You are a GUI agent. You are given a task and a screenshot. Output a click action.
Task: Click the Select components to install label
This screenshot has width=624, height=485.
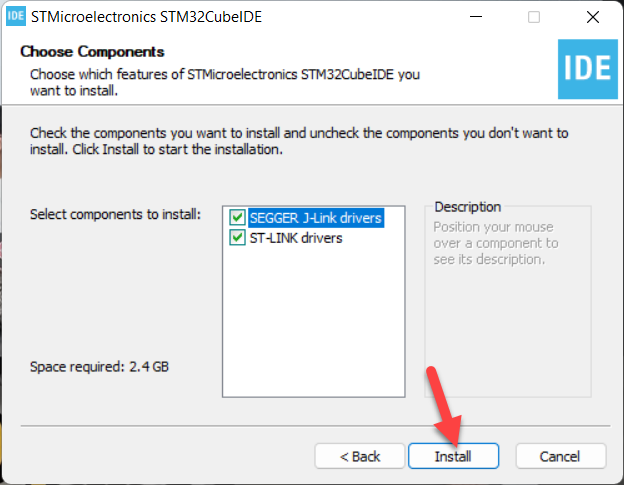115,214
